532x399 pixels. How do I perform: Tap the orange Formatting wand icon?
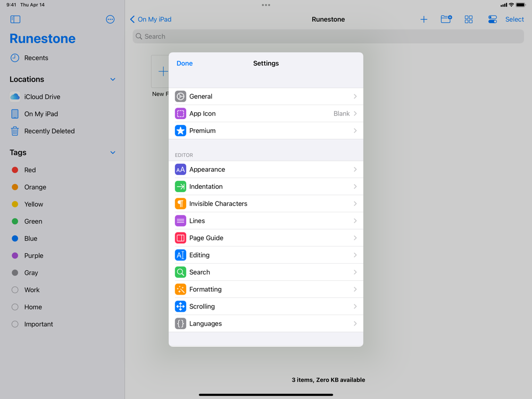click(180, 289)
